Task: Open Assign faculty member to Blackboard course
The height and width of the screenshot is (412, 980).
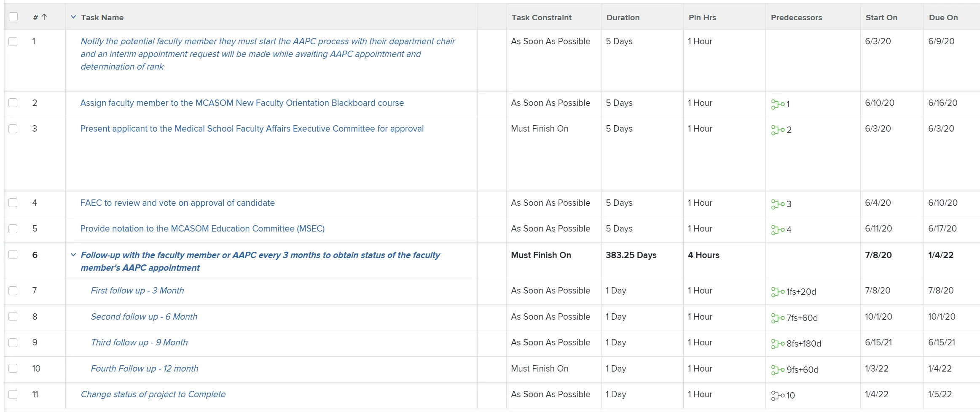Action: coord(242,103)
